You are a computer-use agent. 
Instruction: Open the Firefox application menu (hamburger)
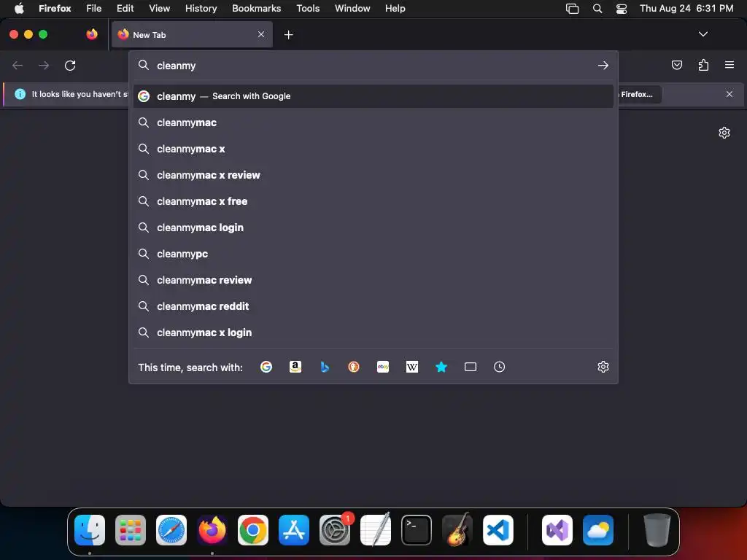729,65
